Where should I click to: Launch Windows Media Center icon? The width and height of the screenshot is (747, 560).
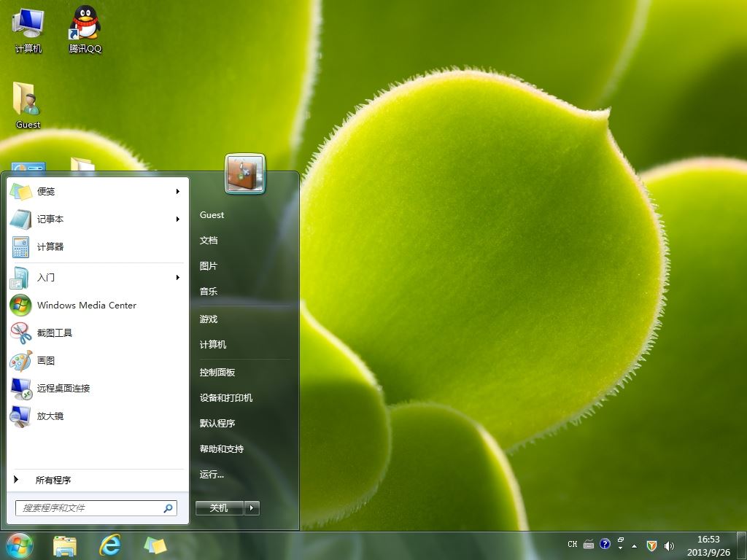pyautogui.click(x=20, y=306)
